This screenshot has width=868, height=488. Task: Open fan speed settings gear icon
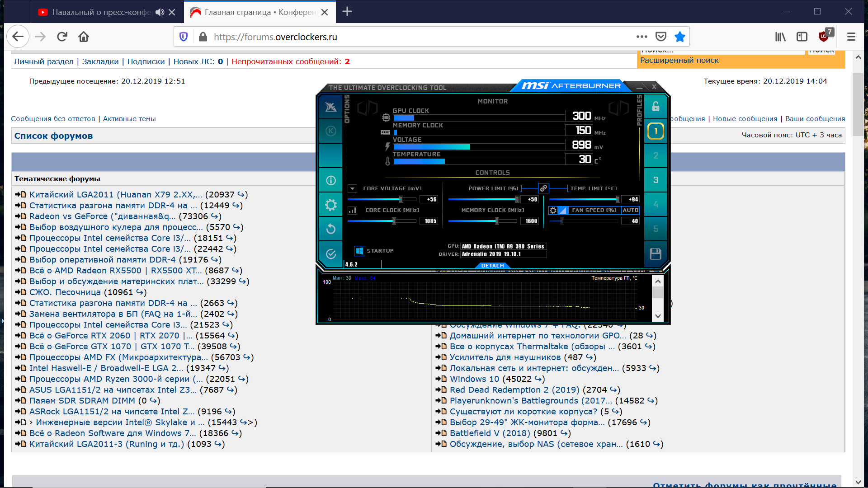coord(553,210)
